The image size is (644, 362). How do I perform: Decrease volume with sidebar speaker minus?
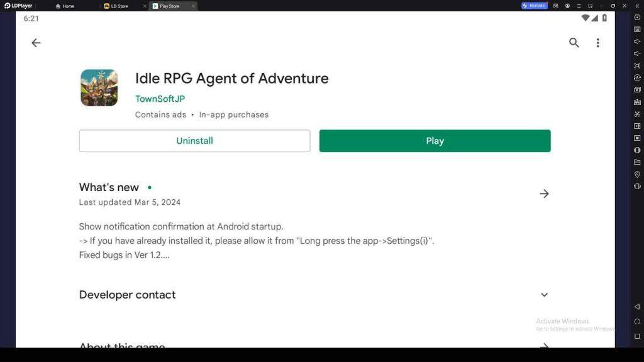tap(637, 53)
